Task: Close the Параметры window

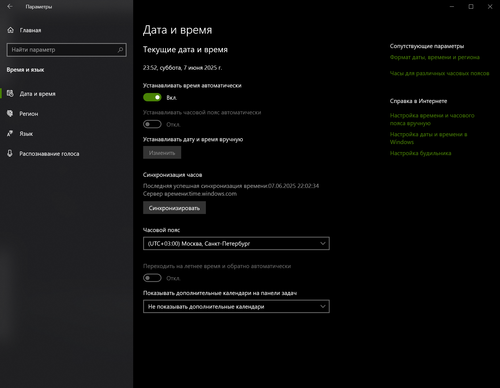Action: [x=490, y=6]
